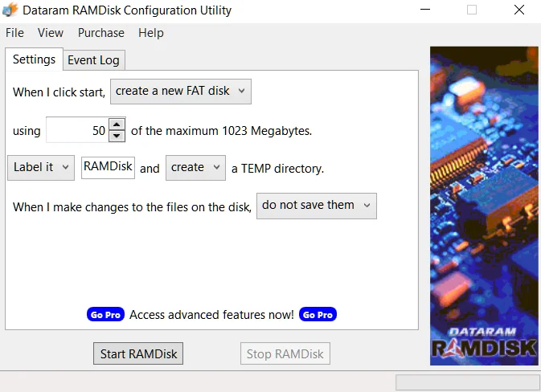Screen dimensions: 541x392
Task: Click the Start RAMDisk button
Action: (138, 353)
